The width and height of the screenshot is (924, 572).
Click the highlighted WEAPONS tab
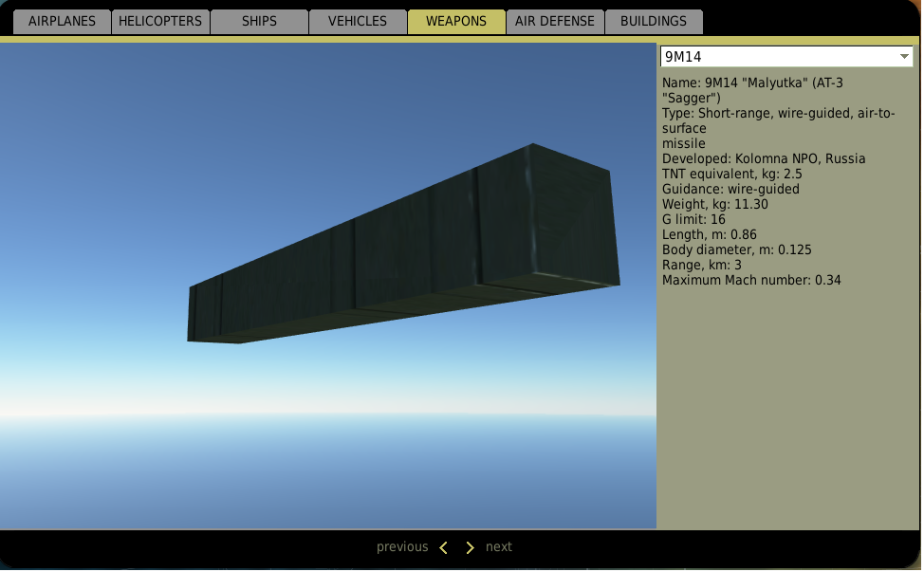pos(456,22)
